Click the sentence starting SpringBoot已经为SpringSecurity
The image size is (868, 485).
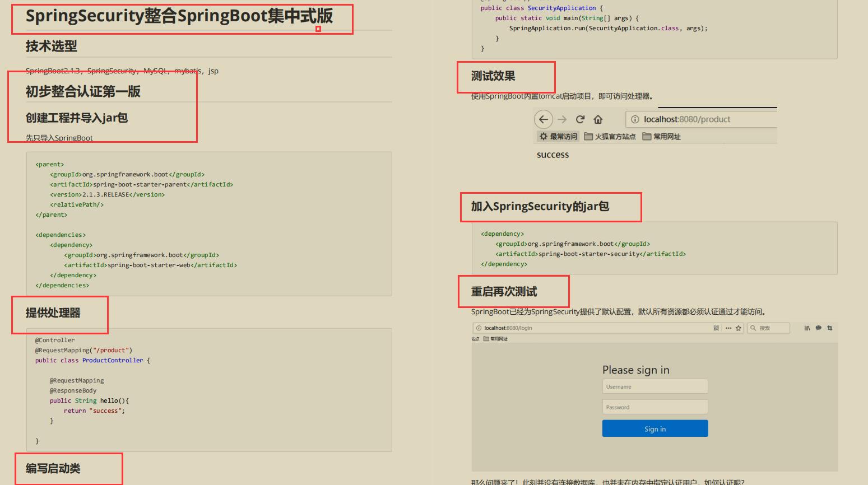pos(619,312)
